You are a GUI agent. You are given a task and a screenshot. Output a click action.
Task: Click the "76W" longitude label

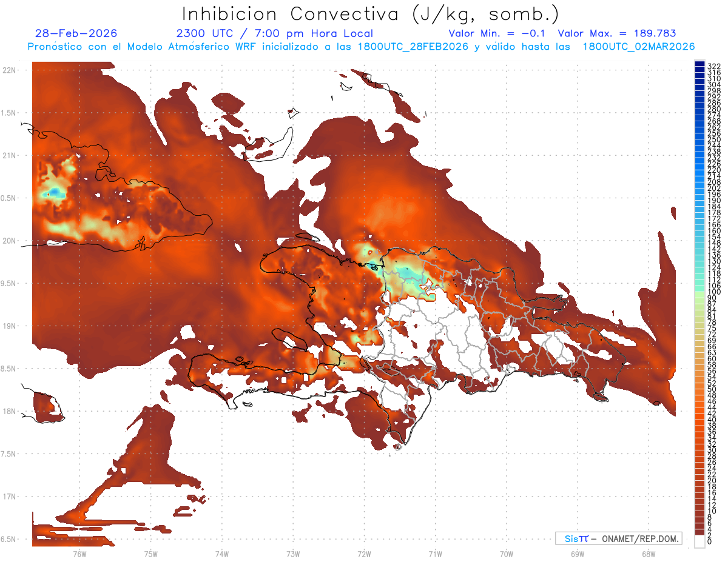coord(79,554)
